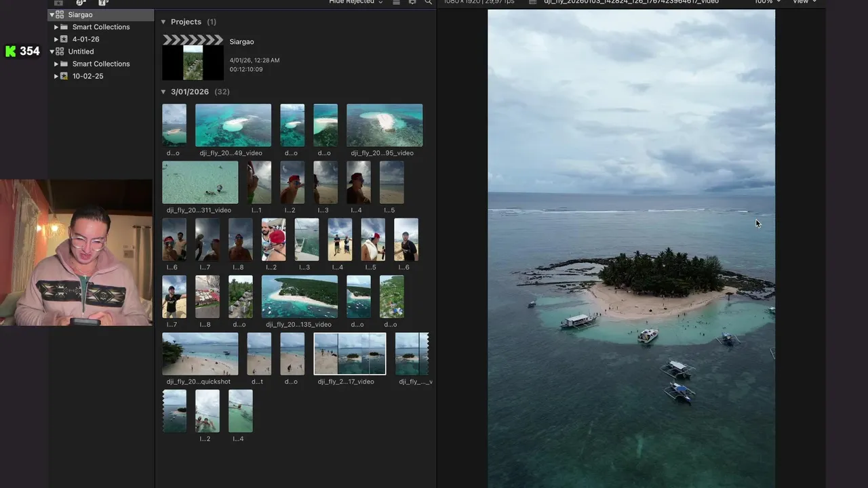The image size is (868, 488).
Task: Collapse the Projects section triangle
Action: click(x=163, y=22)
